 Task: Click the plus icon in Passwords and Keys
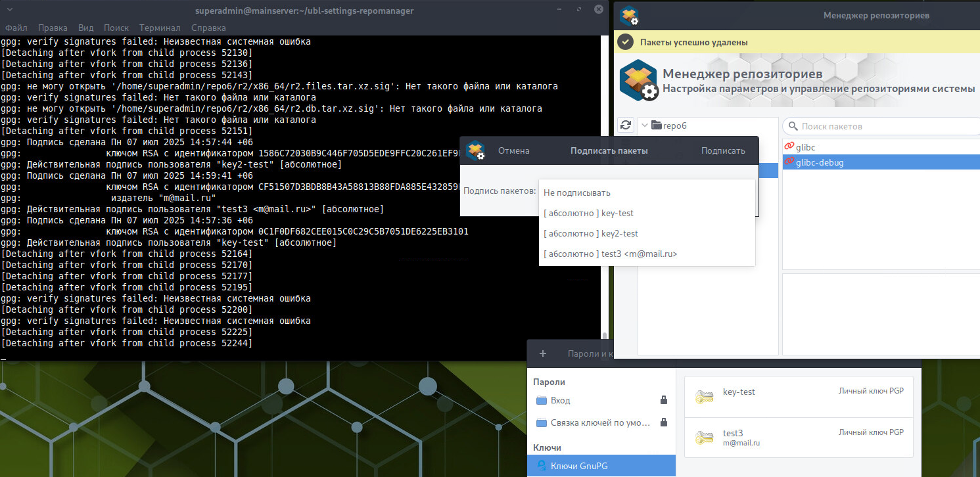pyautogui.click(x=543, y=353)
